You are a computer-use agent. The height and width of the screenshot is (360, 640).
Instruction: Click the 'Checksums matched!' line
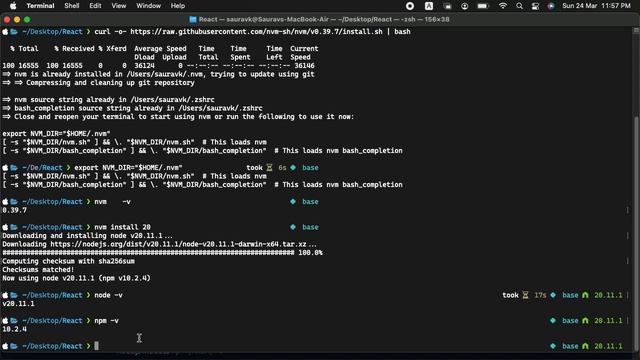[38, 269]
